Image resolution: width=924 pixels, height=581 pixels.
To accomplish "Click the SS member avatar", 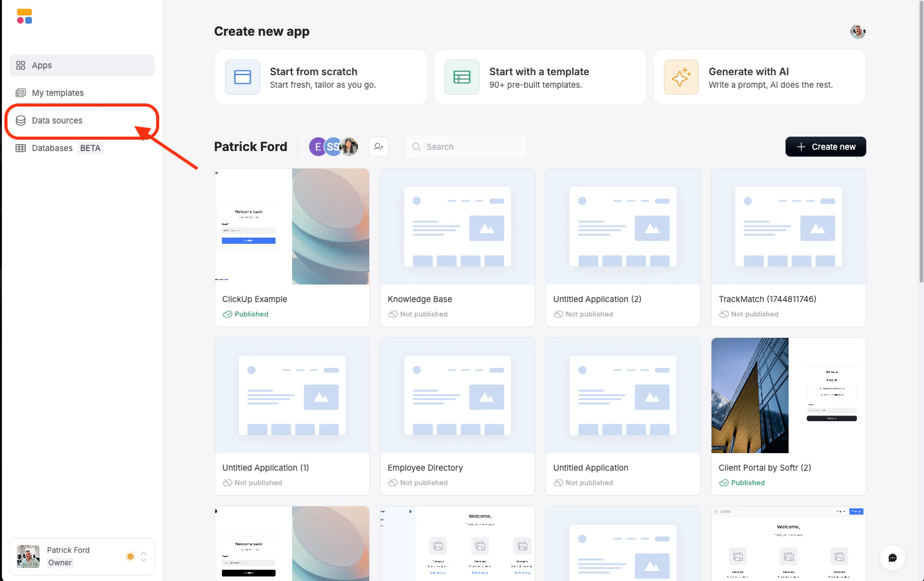I will 333,147.
